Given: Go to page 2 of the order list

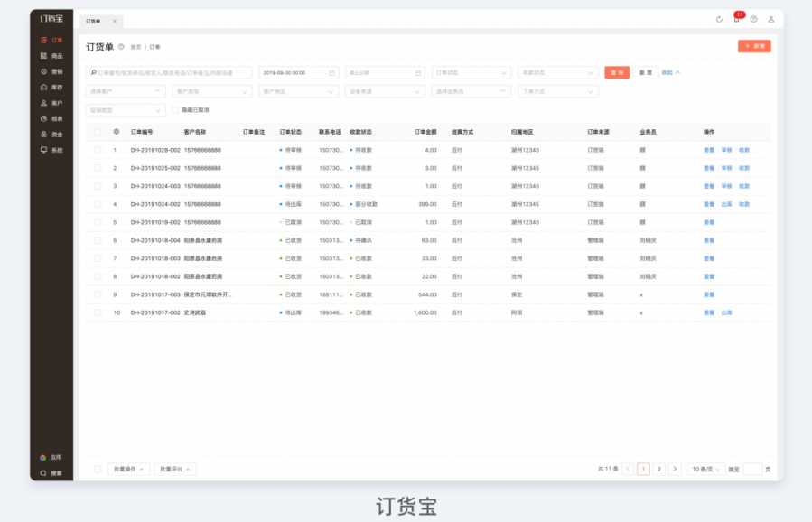Looking at the screenshot, I should click(x=659, y=470).
